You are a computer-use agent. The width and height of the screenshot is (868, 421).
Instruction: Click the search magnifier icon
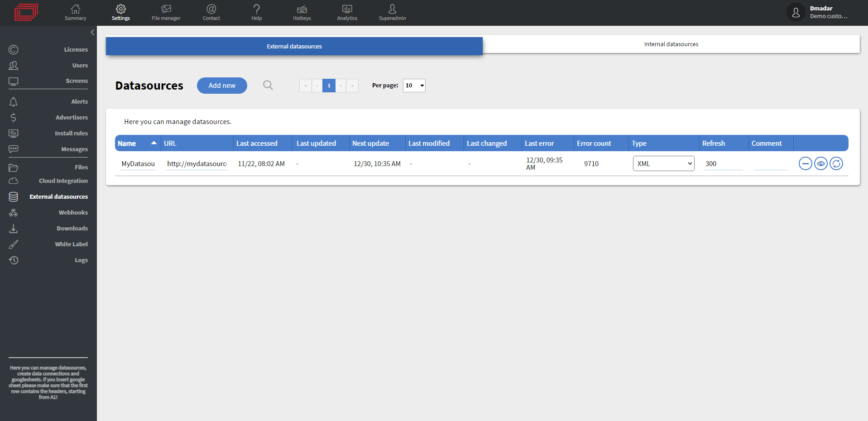coord(268,85)
